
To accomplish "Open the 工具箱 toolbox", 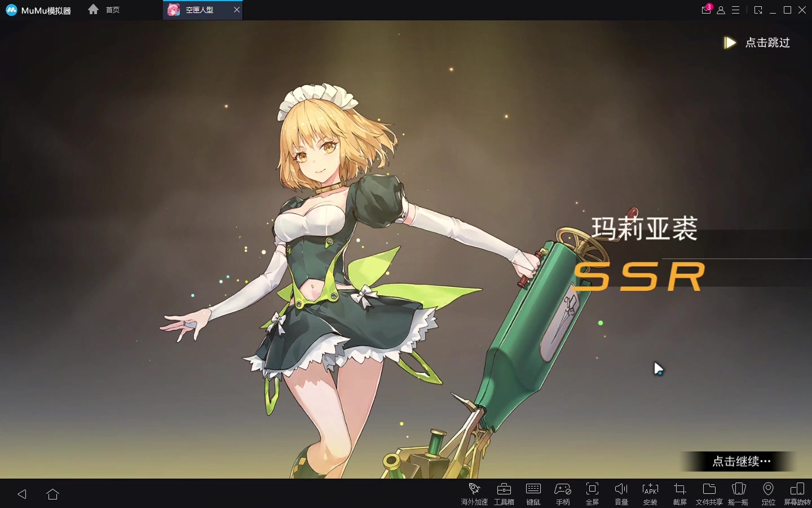I will [x=504, y=493].
